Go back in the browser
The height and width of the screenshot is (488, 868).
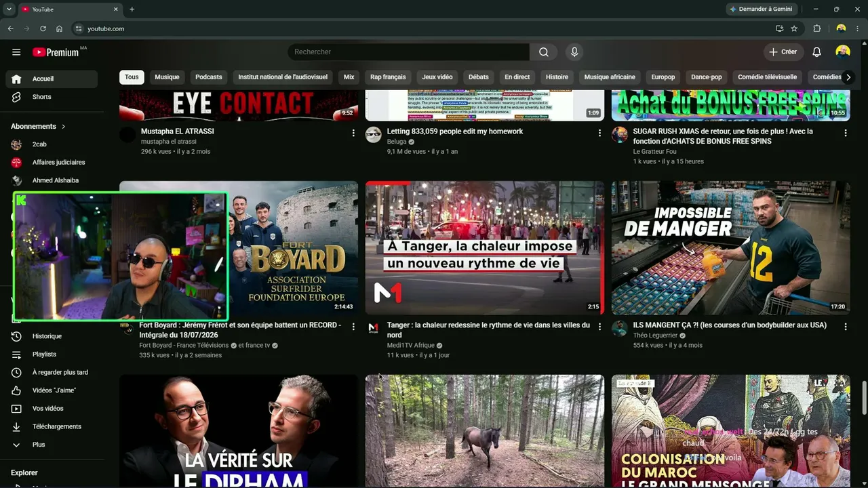[x=10, y=28]
